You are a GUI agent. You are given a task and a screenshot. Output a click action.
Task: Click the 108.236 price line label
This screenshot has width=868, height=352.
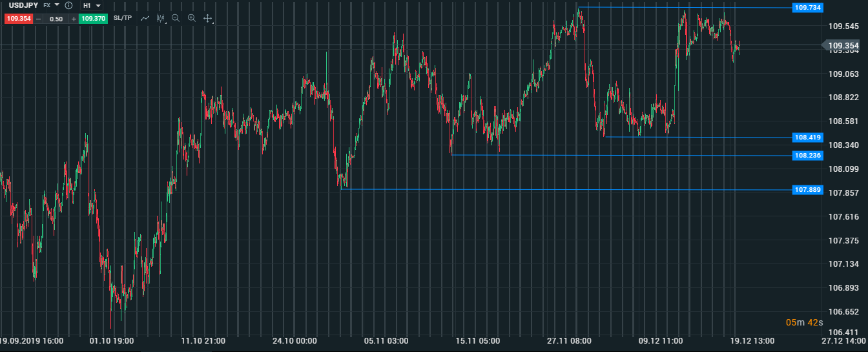tap(808, 156)
